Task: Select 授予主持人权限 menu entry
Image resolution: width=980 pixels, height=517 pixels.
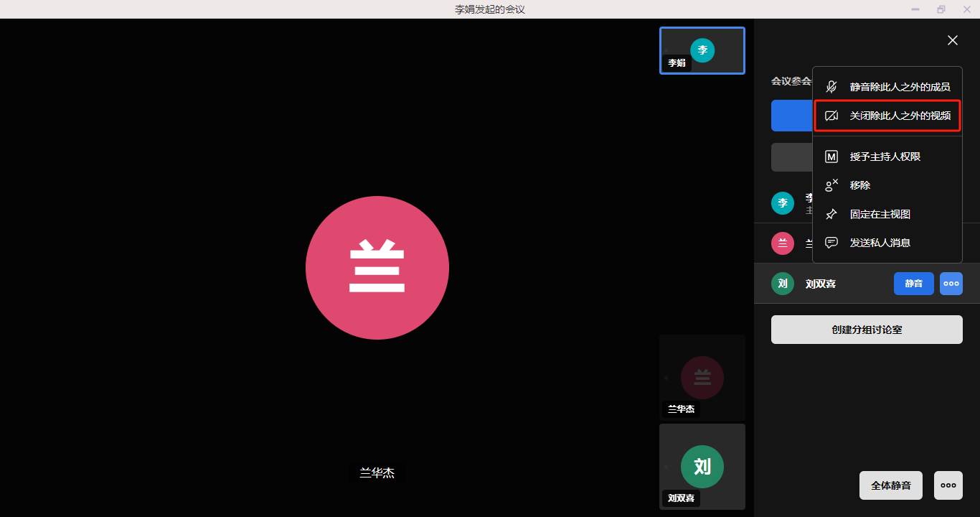Action: pos(885,157)
